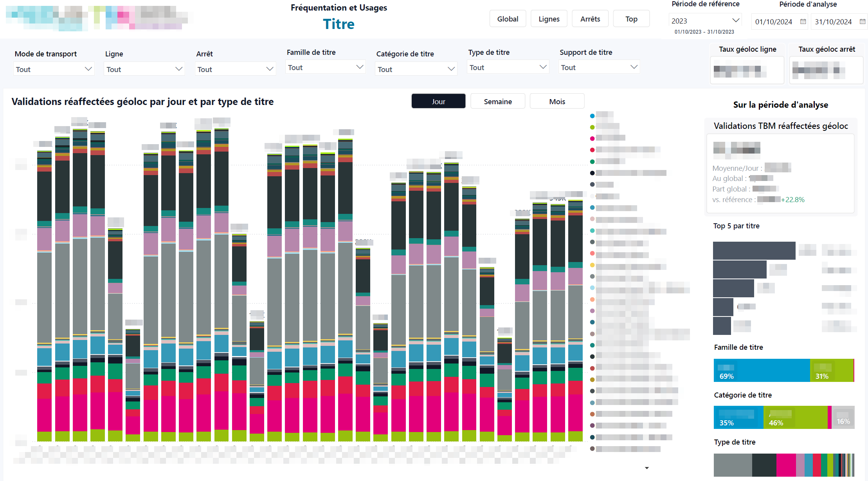Open the Famille de titre dropdown
The width and height of the screenshot is (868, 481).
pos(325,67)
